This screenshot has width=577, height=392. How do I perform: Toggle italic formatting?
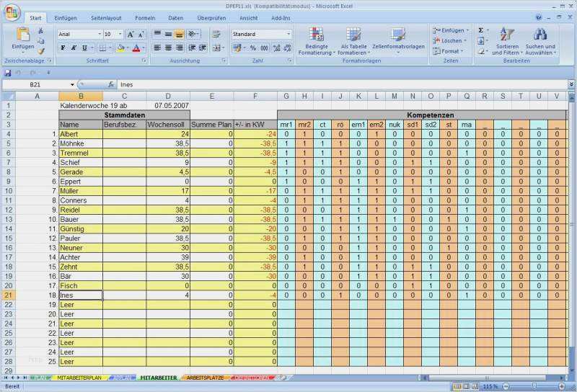(x=74, y=48)
